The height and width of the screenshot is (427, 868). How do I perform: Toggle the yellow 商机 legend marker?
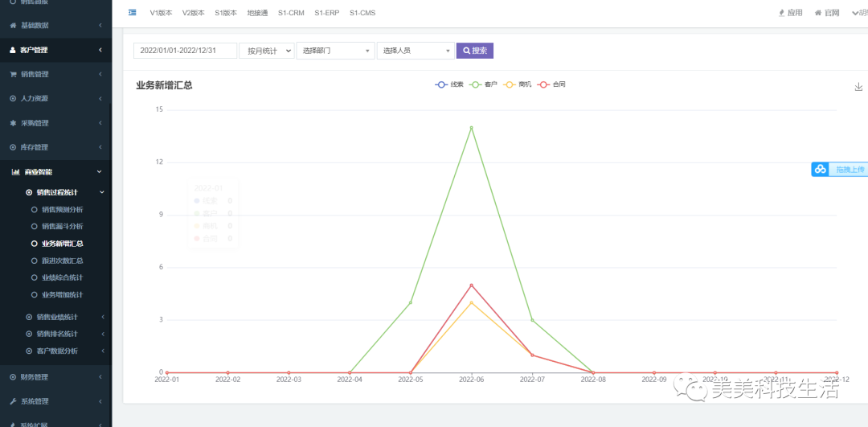click(510, 84)
